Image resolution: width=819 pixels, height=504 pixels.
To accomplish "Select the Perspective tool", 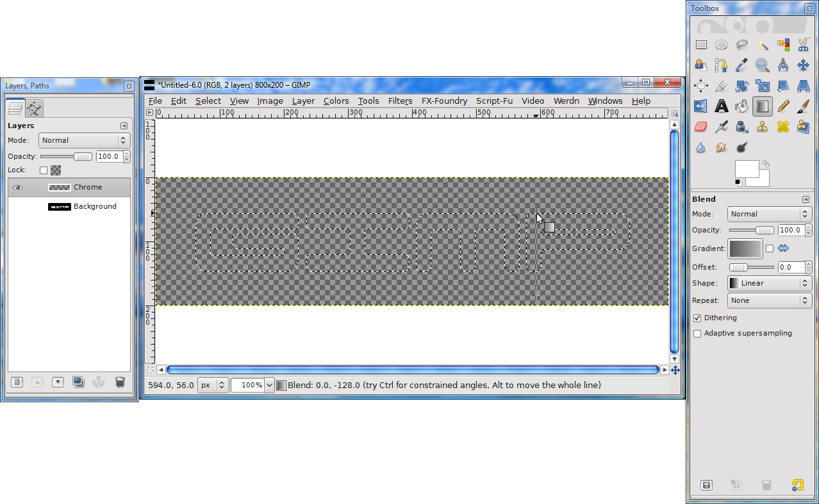I will coord(803,86).
